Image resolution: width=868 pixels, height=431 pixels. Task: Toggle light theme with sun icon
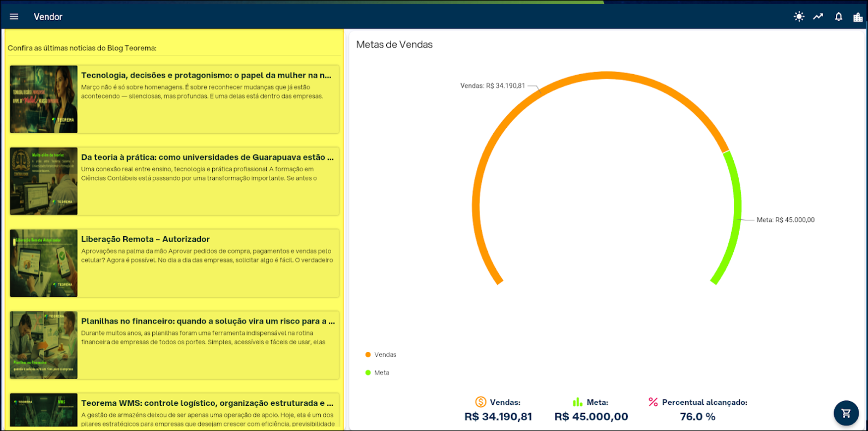799,17
